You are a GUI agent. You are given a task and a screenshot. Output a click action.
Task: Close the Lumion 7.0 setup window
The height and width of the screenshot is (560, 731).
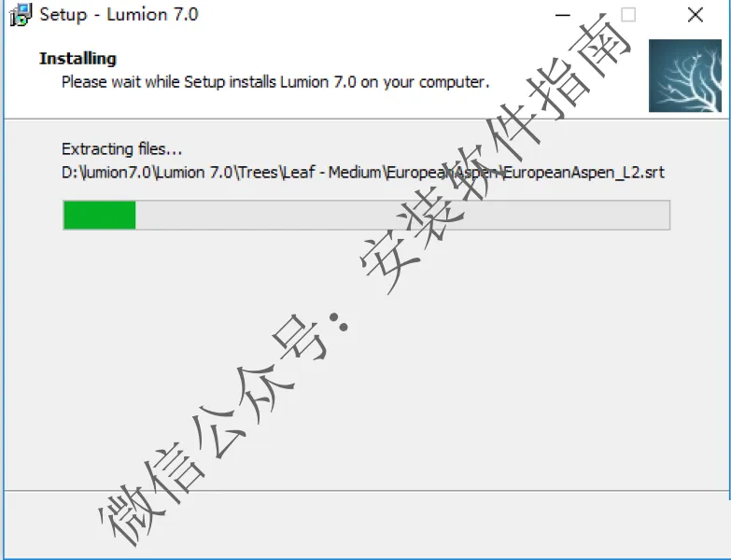coord(696,15)
